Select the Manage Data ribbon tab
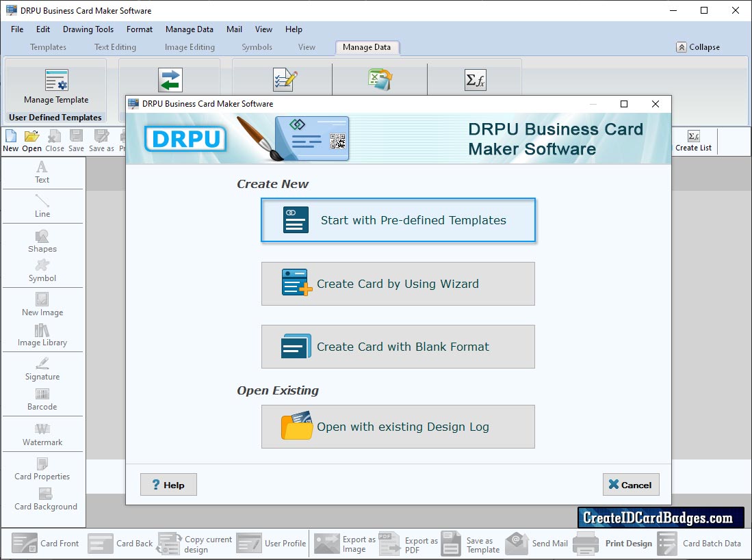The width and height of the screenshot is (752, 560). (x=367, y=47)
